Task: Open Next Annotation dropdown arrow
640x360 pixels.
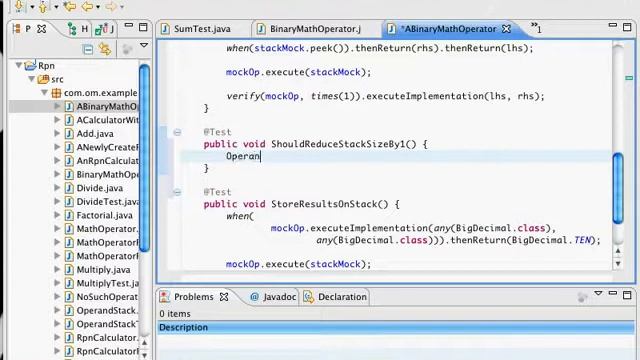Action: [x=32, y=7]
